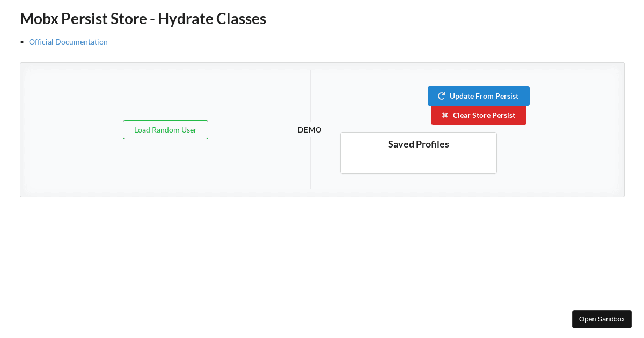Click the page title Mobx Persist Store
Viewport: 644px width, 338px height.
click(143, 18)
